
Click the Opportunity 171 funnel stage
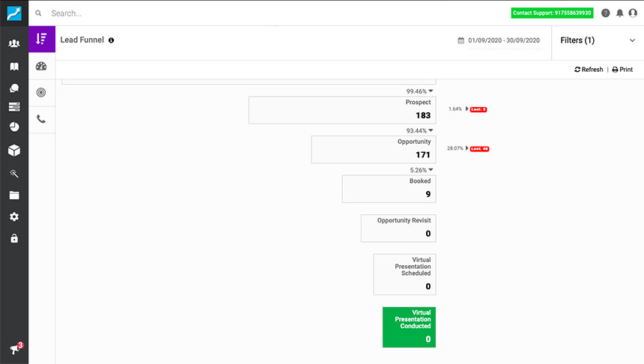click(374, 150)
